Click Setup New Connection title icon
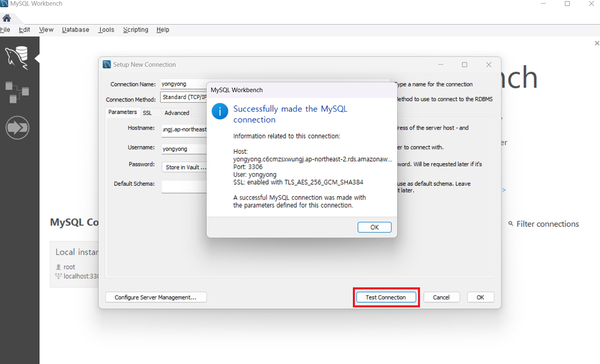This screenshot has height=364, width=600. pyautogui.click(x=107, y=64)
